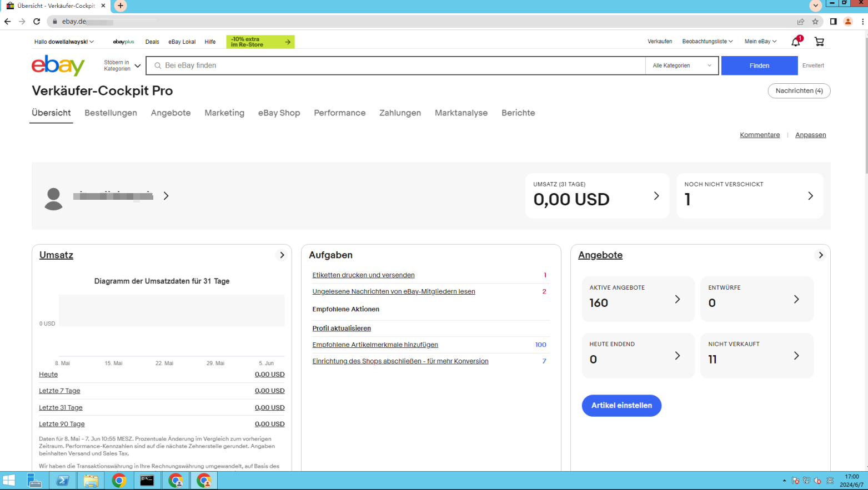This screenshot has height=490, width=868.
Task: Switch to Bestellungen tab
Action: click(x=111, y=113)
